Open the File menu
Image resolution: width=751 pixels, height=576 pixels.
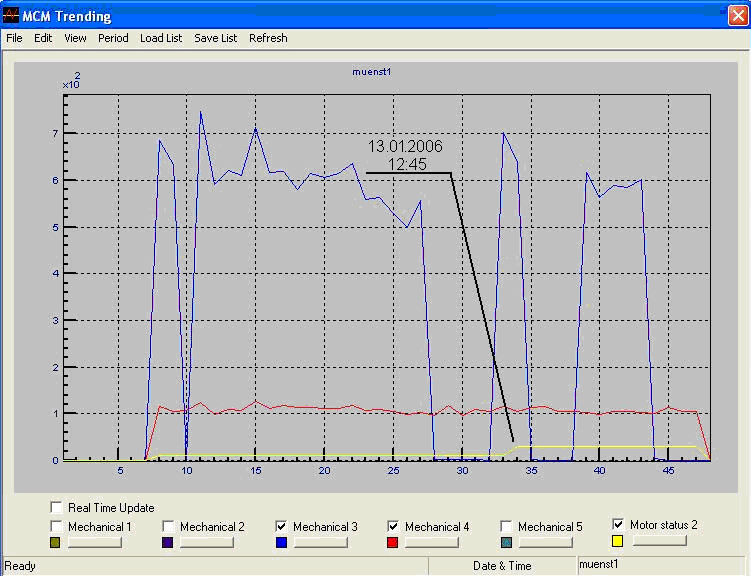tap(14, 38)
